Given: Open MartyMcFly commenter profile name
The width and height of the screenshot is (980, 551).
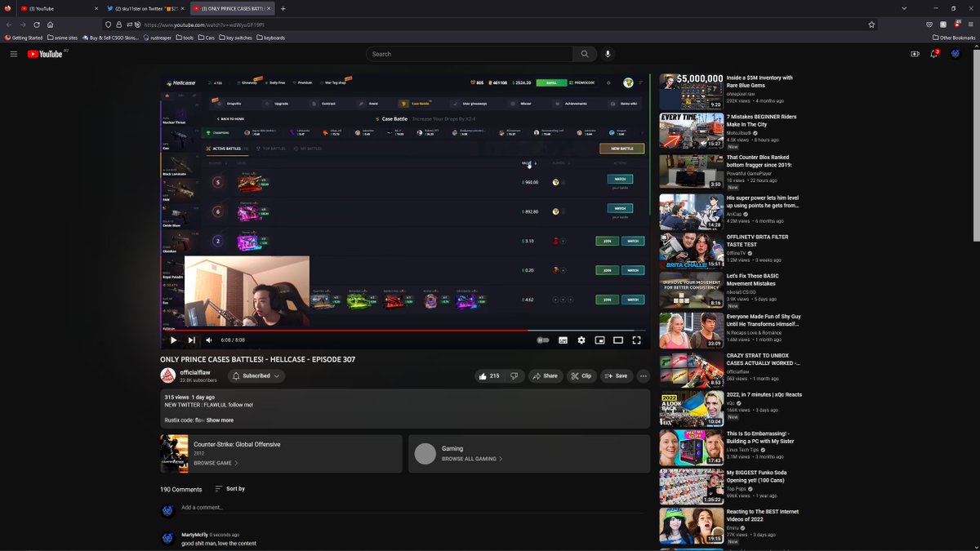Looking at the screenshot, I should [194, 535].
